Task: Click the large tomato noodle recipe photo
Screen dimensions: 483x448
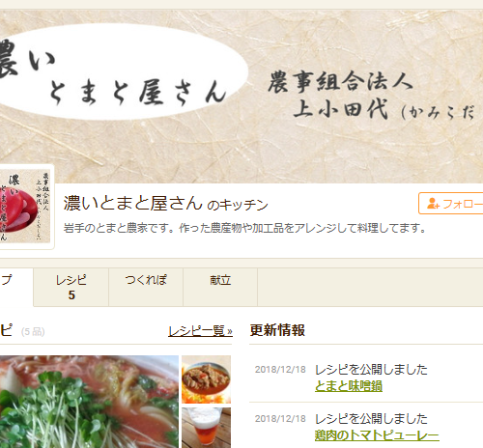Action: [89, 402]
